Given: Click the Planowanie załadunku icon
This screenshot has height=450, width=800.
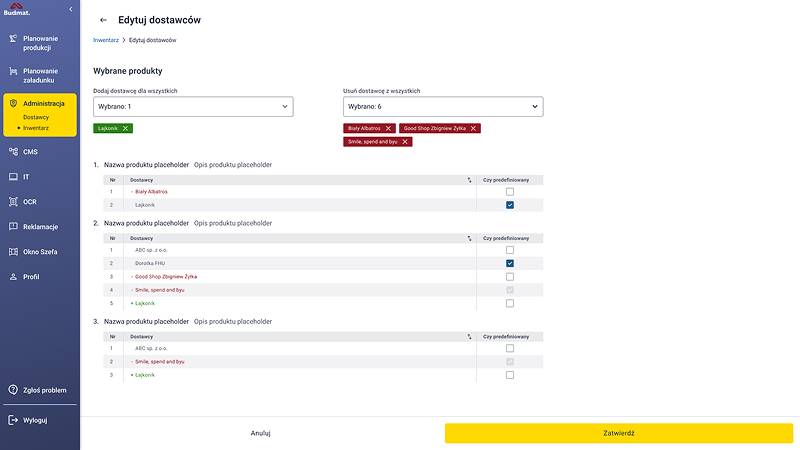Looking at the screenshot, I should [x=13, y=71].
